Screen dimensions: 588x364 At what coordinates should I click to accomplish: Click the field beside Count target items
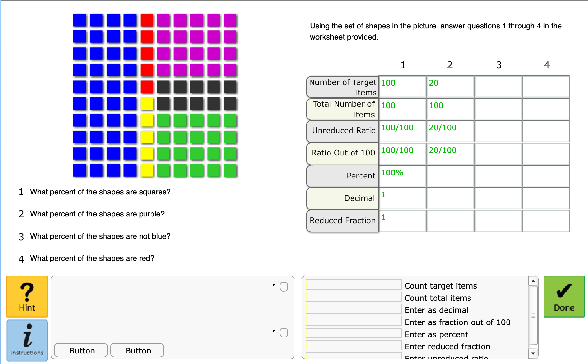354,284
